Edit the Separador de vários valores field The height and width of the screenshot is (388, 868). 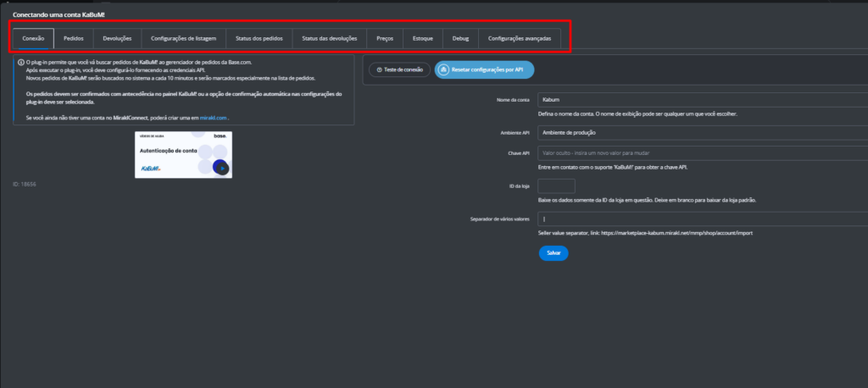click(703, 219)
